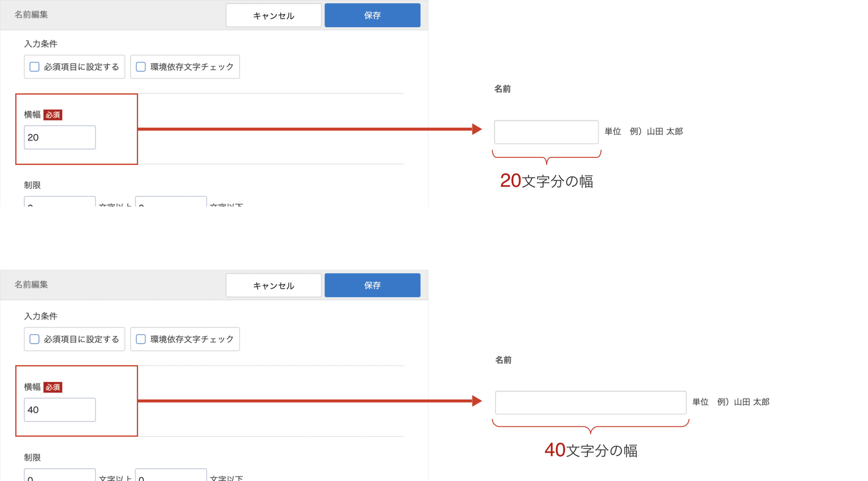Click the 20文字分の幅 annotation text
868x481 pixels.
[x=546, y=181]
